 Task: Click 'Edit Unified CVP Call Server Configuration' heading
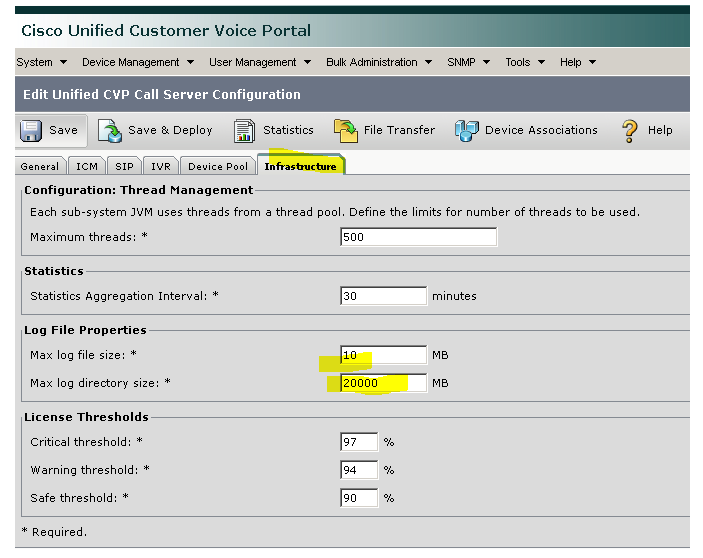point(162,95)
